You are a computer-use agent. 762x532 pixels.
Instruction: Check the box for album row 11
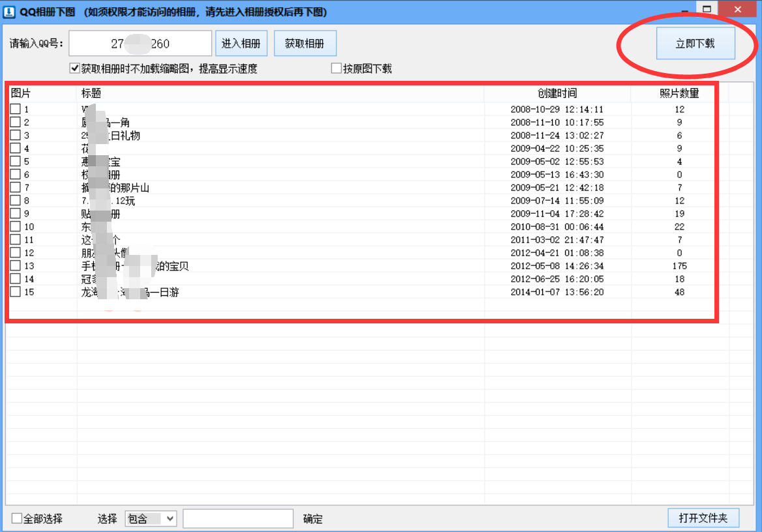16,239
